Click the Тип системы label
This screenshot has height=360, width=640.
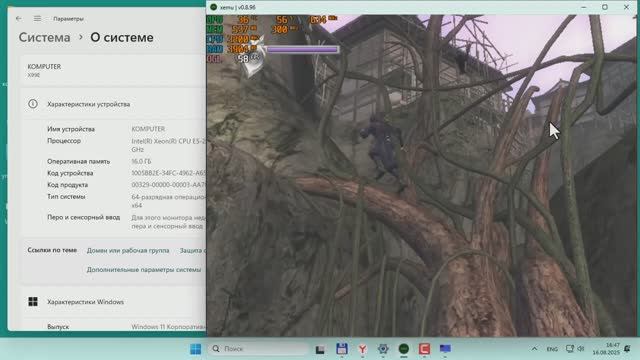(66, 197)
